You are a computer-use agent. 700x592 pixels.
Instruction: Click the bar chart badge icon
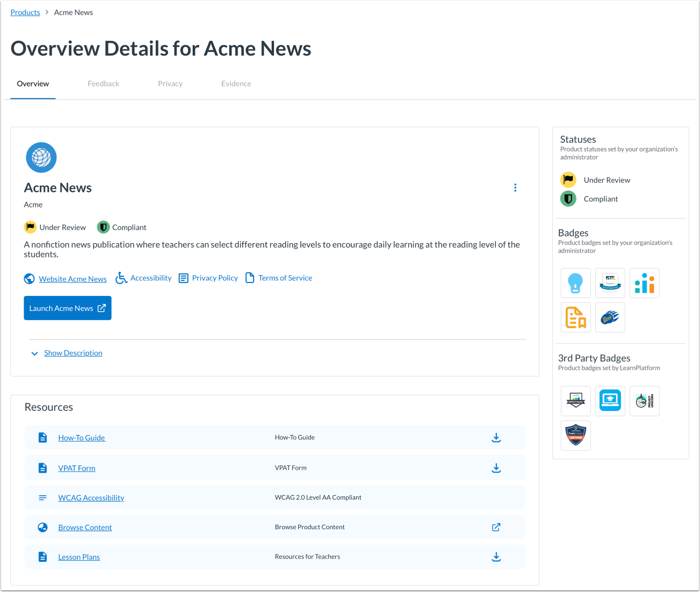point(644,283)
